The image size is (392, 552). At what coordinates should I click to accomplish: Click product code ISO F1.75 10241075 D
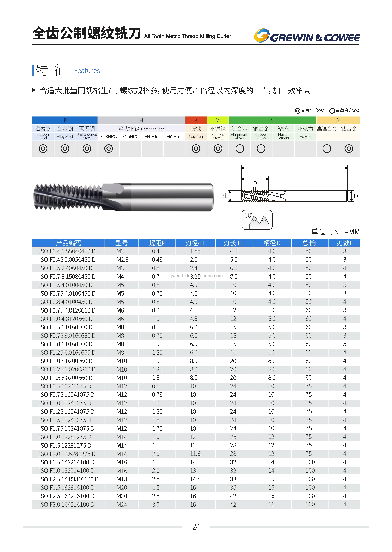(67, 428)
